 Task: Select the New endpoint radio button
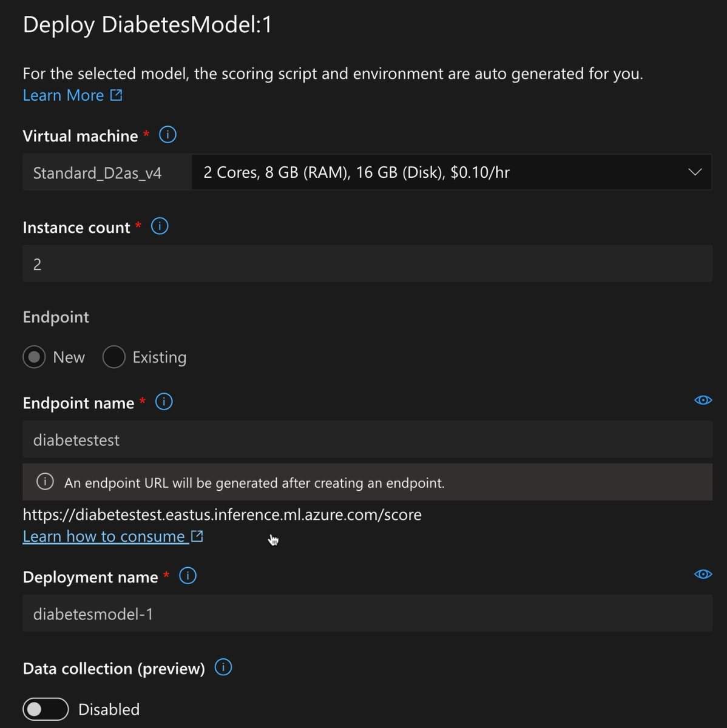point(35,357)
